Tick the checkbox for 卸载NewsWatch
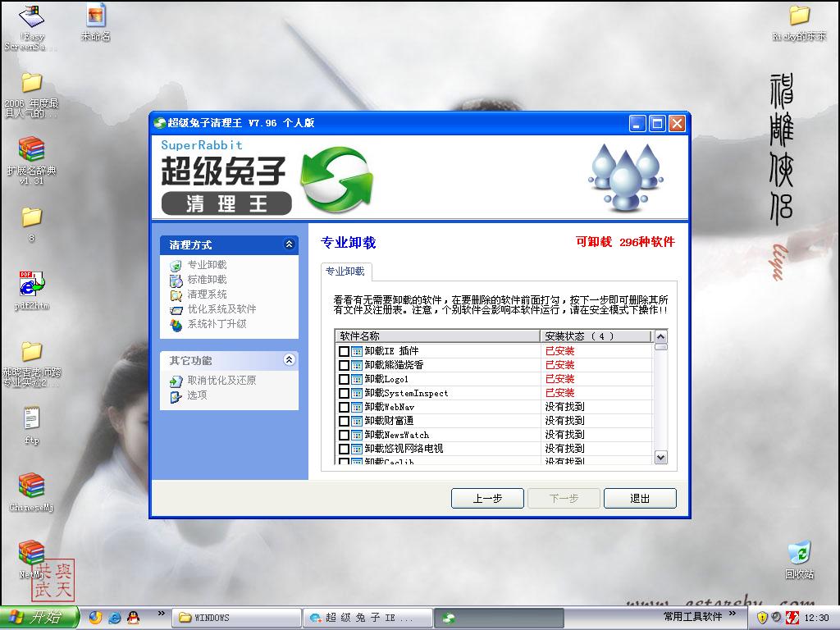 344,435
